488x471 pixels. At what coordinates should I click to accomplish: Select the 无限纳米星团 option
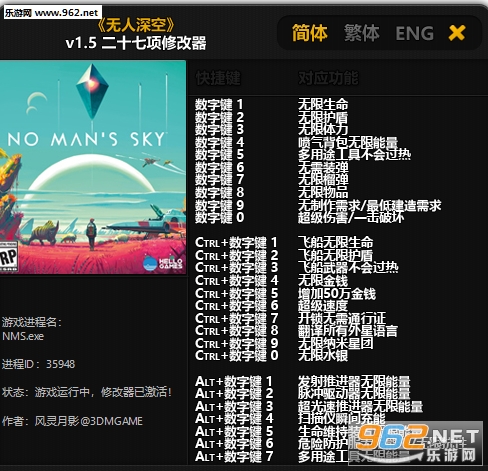(335, 343)
